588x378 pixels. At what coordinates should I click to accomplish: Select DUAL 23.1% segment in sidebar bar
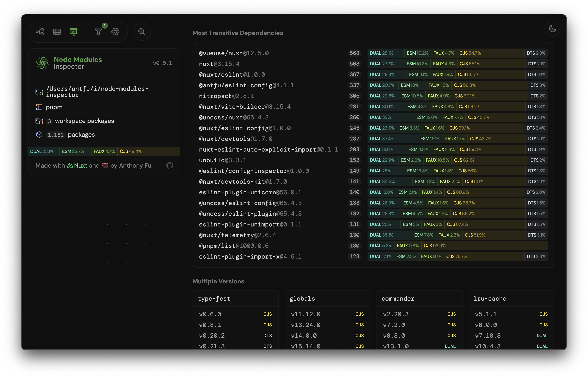pos(44,151)
